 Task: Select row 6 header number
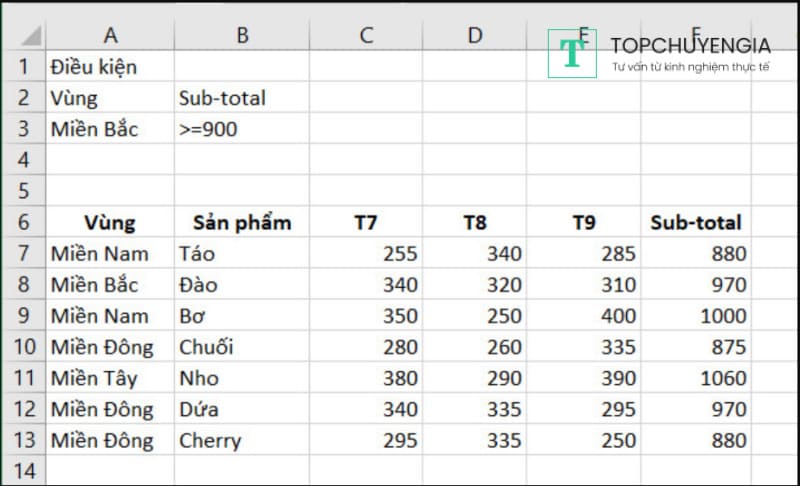click(x=24, y=222)
